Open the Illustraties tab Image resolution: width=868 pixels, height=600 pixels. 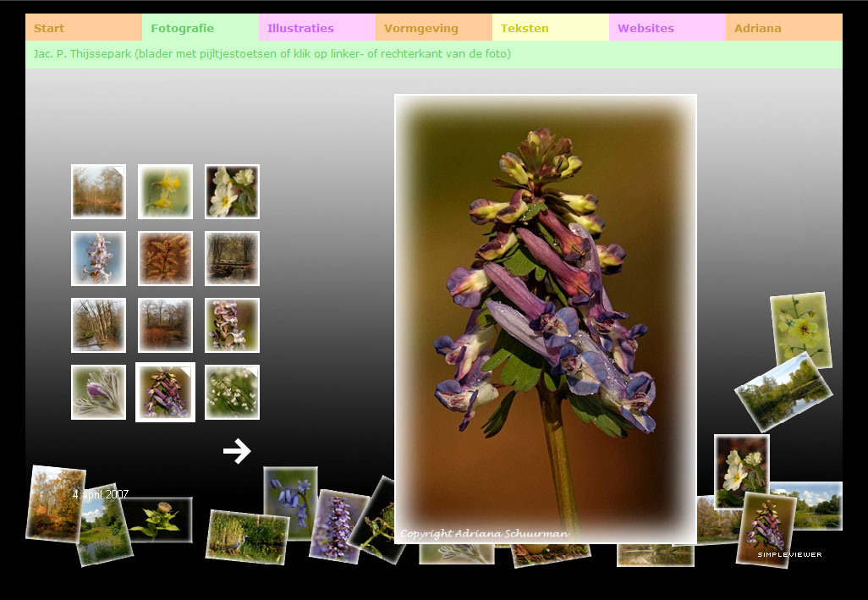pyautogui.click(x=317, y=28)
